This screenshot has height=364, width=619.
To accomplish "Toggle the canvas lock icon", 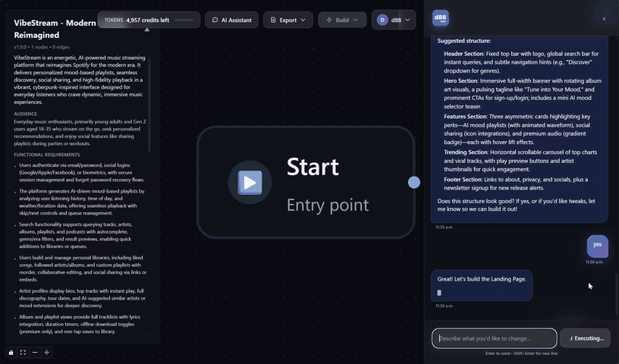I will (x=11, y=353).
